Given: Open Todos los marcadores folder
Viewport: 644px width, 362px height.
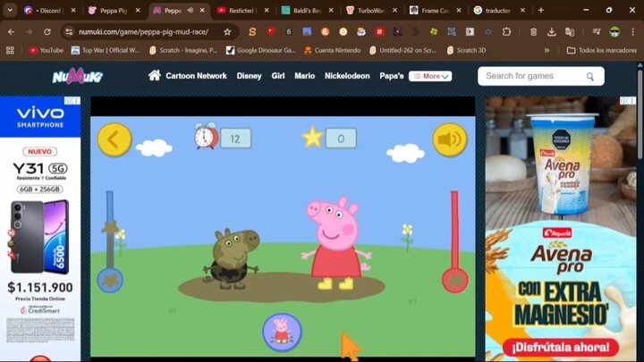Looking at the screenshot, I should coord(602,50).
